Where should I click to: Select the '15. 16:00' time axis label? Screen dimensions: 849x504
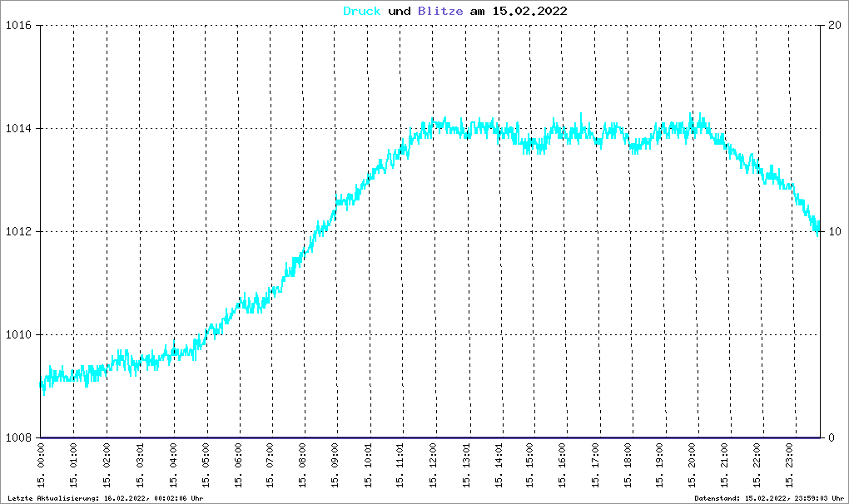coord(563,465)
